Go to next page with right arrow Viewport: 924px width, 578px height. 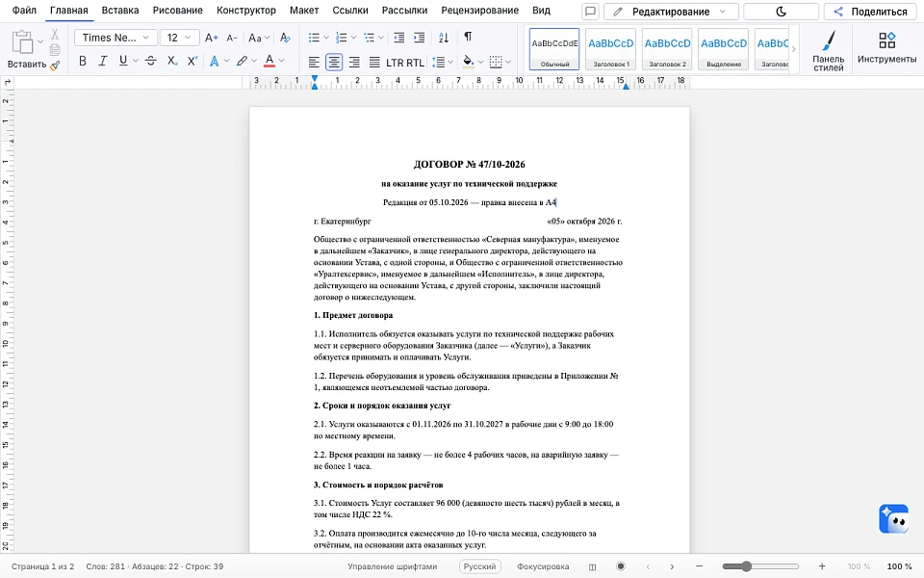point(672,566)
